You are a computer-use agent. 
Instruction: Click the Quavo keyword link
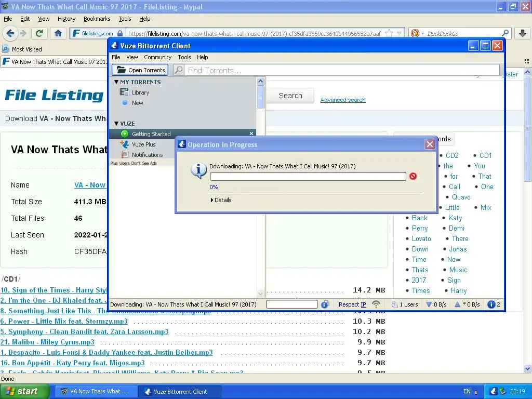point(461,197)
